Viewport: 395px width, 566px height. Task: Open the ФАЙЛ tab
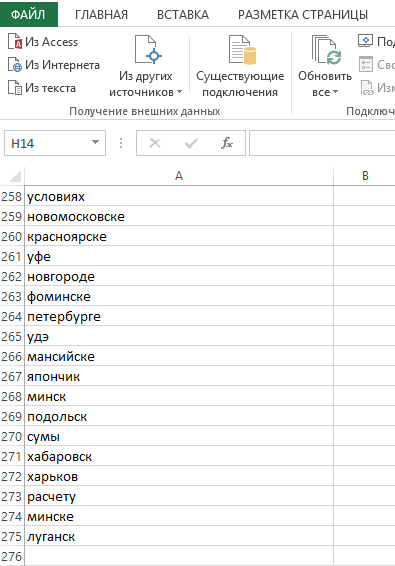point(29,14)
